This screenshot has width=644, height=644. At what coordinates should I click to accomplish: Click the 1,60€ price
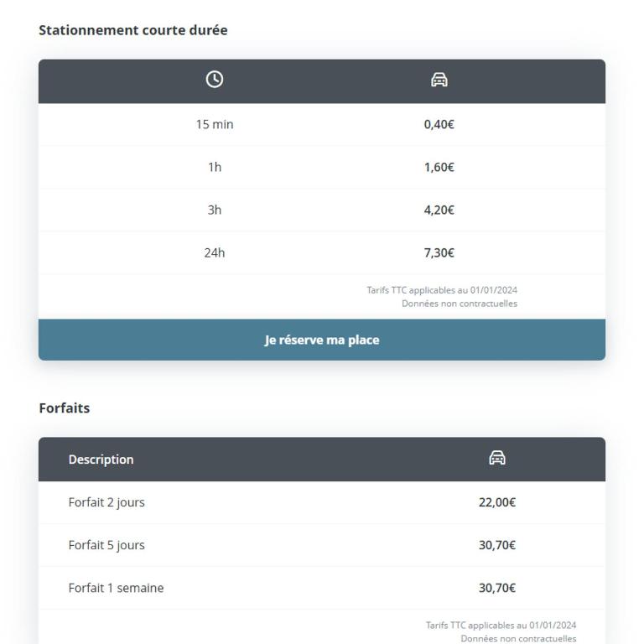coord(439,167)
